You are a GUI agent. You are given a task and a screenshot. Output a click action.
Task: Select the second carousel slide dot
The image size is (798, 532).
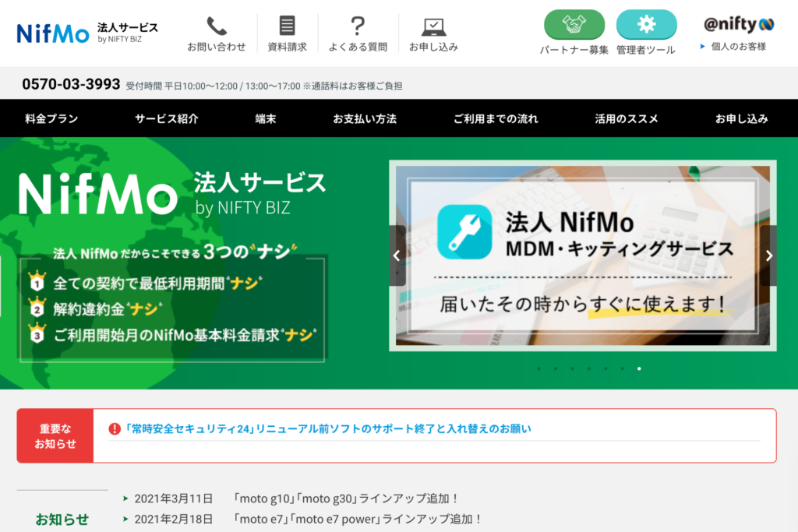point(556,368)
